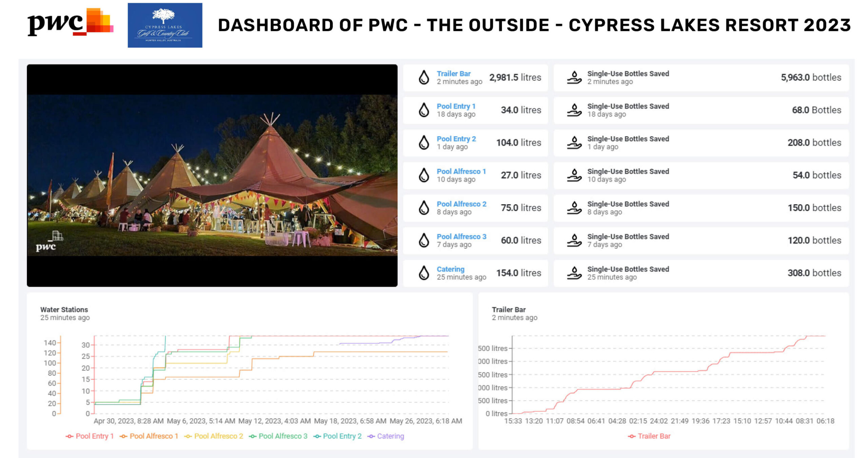
Task: Click the 154.0 litres value
Action: 519,273
